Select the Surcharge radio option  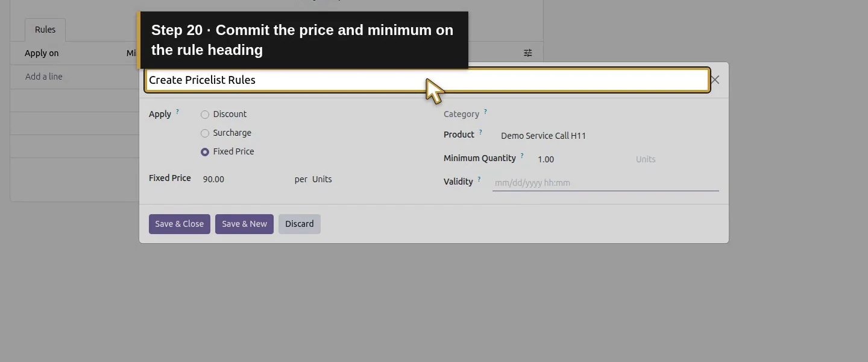coord(205,133)
